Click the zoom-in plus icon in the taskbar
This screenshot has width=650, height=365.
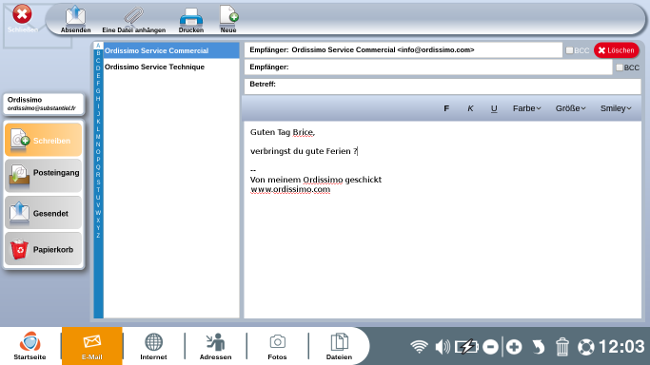click(x=514, y=346)
